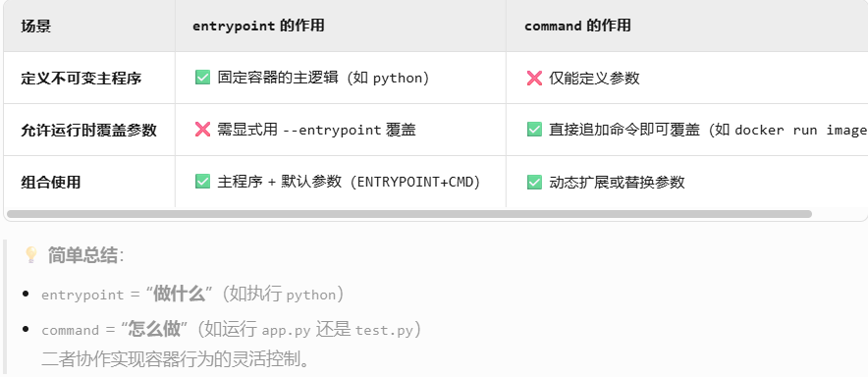The width and height of the screenshot is (868, 377).
Task: Click the command 的作用 column header
Action: 577,27
